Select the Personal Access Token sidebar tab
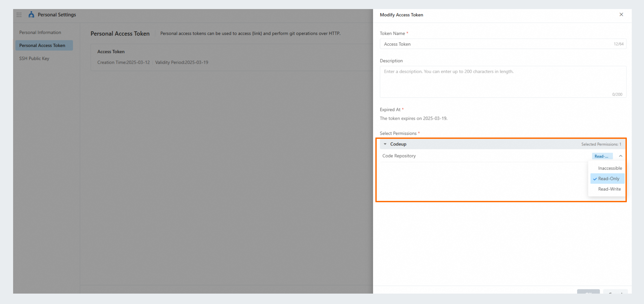Image resolution: width=644 pixels, height=304 pixels. click(42, 45)
